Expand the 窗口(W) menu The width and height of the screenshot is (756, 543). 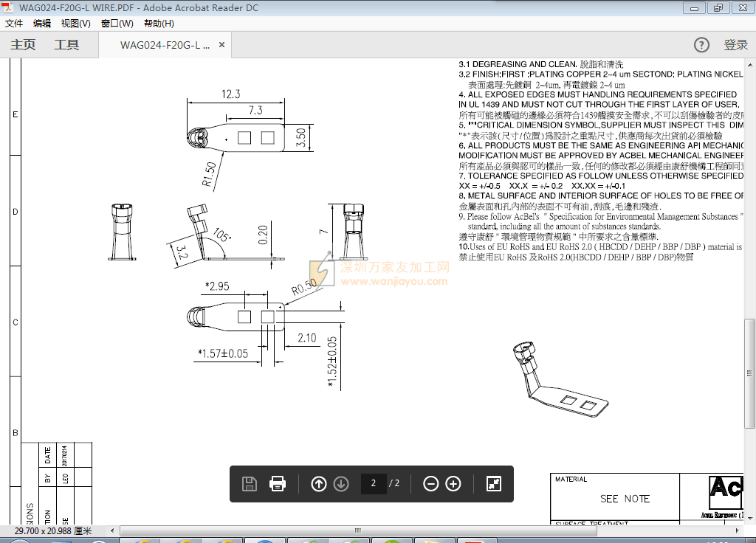(117, 24)
